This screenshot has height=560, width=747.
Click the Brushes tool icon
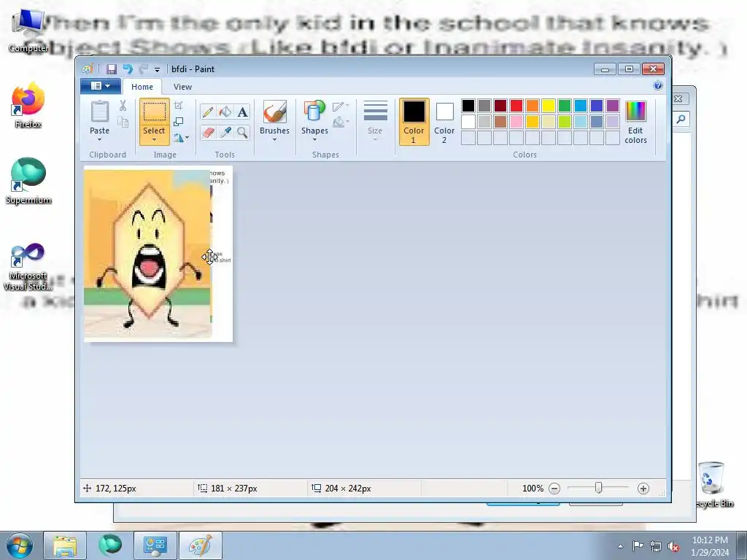274,112
